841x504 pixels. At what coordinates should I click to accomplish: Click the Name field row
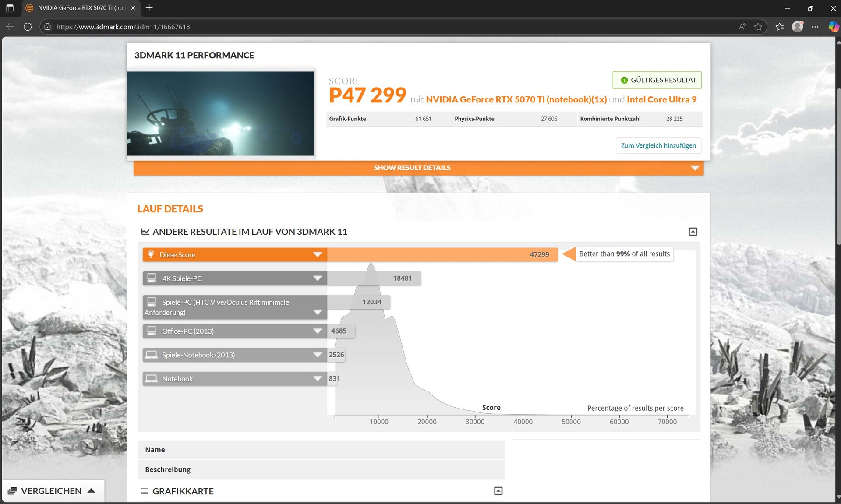(321, 450)
